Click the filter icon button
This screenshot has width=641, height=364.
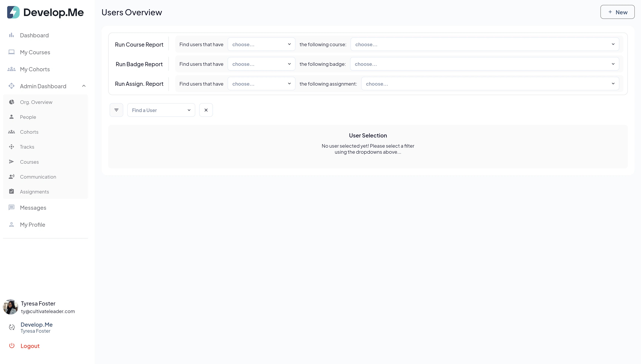[116, 110]
